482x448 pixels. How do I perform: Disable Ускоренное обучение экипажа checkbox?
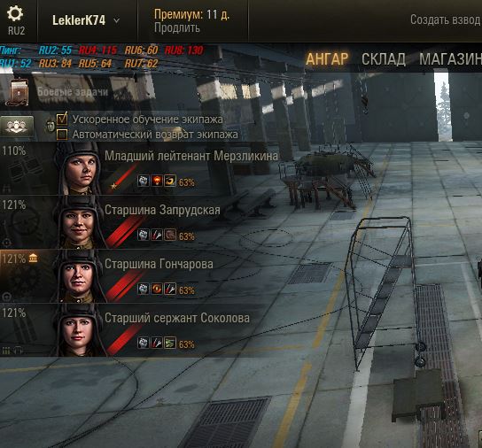tap(62, 119)
